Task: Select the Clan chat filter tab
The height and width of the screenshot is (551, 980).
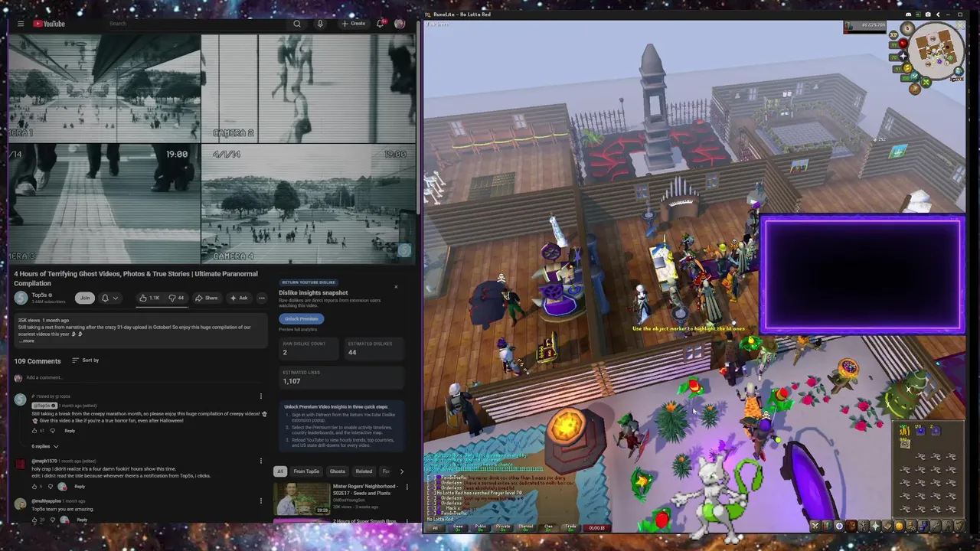Action: click(x=548, y=527)
